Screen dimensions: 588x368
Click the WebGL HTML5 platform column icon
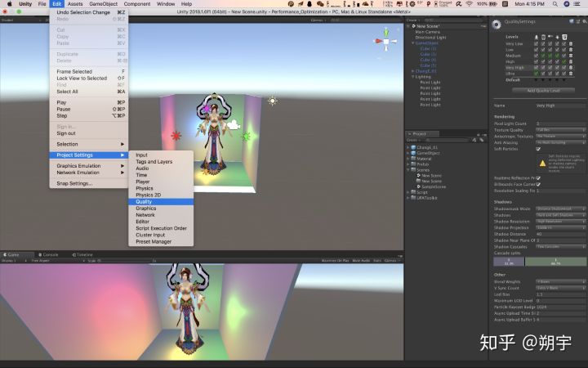pos(564,37)
